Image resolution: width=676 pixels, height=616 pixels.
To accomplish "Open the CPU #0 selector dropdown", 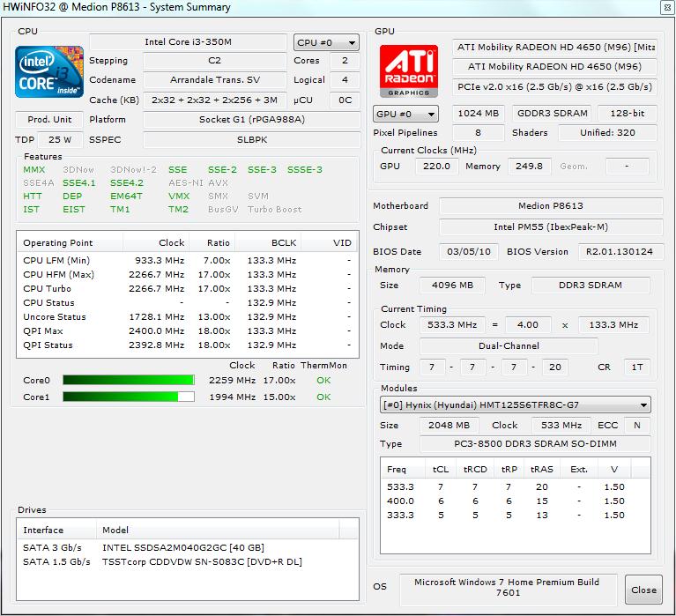I will 326,42.
